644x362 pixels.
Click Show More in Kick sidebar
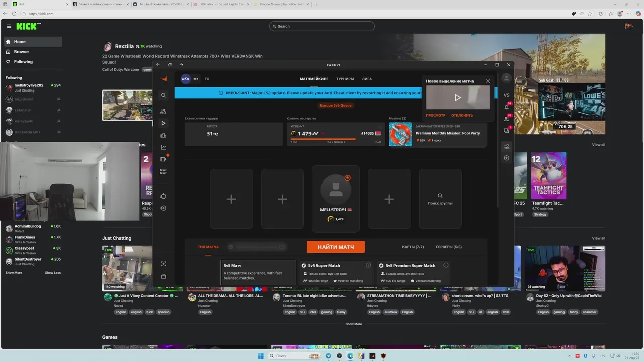click(14, 273)
